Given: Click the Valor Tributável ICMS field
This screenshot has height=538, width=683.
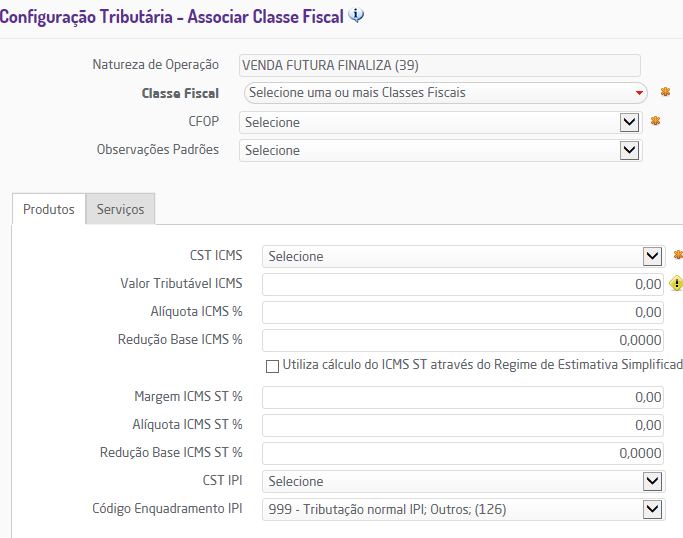Looking at the screenshot, I should [x=462, y=284].
